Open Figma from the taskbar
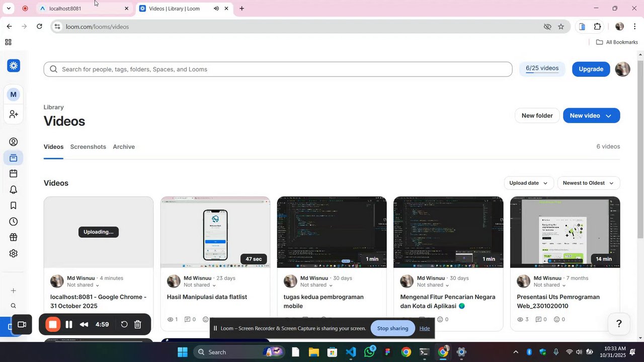Viewport: 644px width, 362px height. (x=387, y=352)
